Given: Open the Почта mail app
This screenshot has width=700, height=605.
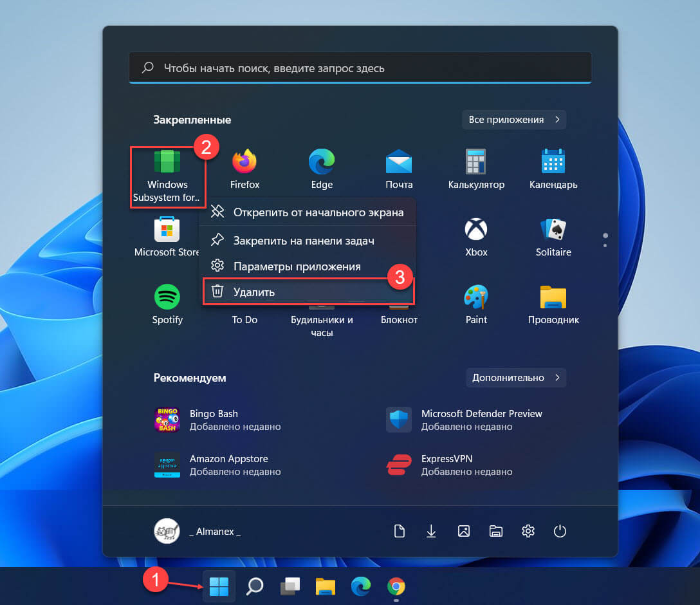Looking at the screenshot, I should [399, 170].
